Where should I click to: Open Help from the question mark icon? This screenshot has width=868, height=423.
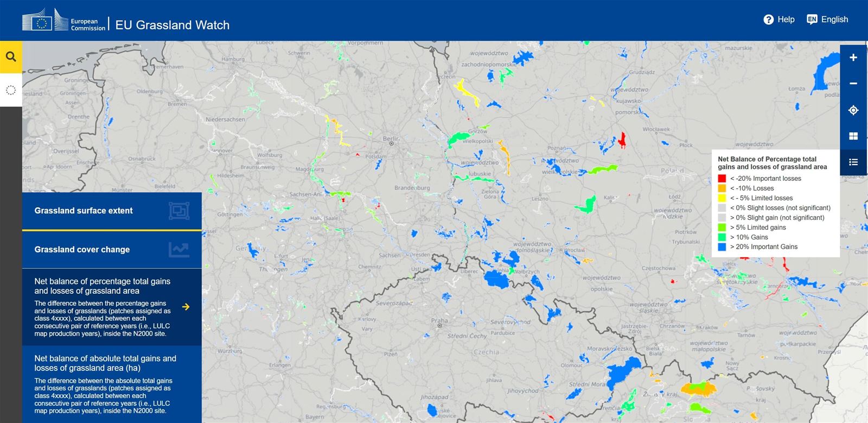coord(768,20)
